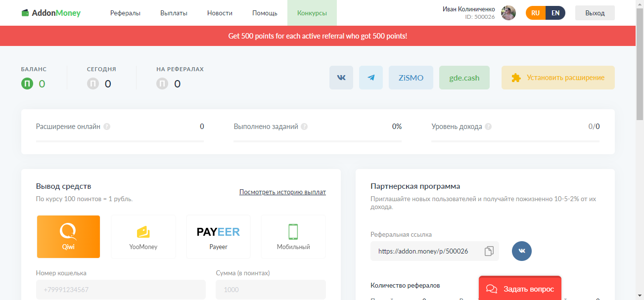Open the VK social button in header row

pos(341,78)
